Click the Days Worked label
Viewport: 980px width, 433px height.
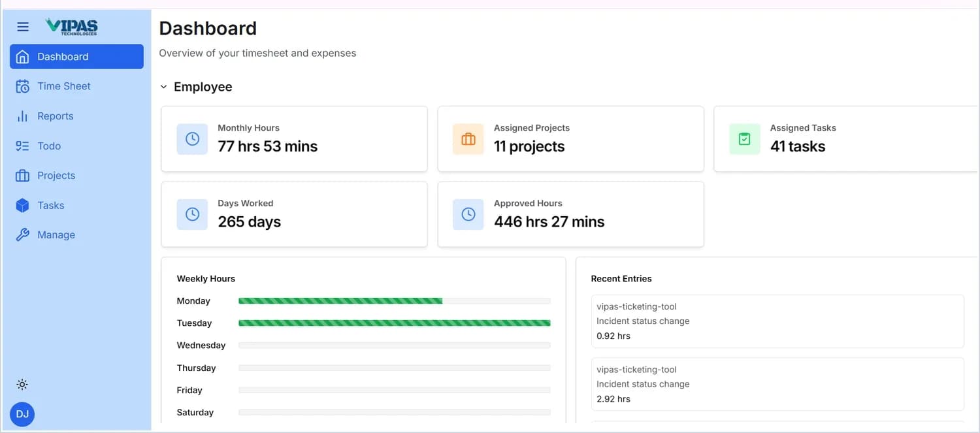246,203
